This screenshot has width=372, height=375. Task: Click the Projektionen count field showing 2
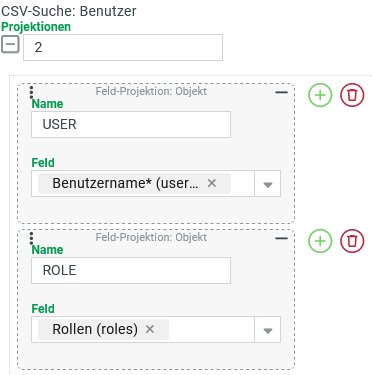[123, 47]
